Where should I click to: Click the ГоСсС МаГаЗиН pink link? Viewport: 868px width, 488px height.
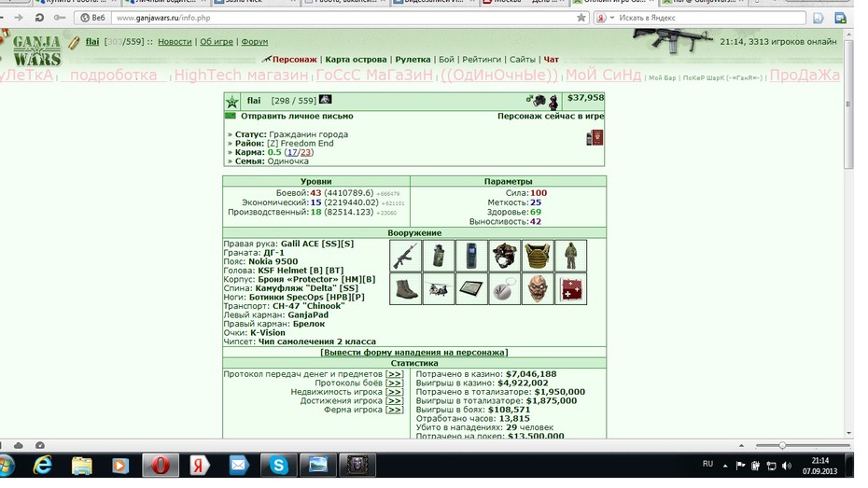(x=374, y=76)
